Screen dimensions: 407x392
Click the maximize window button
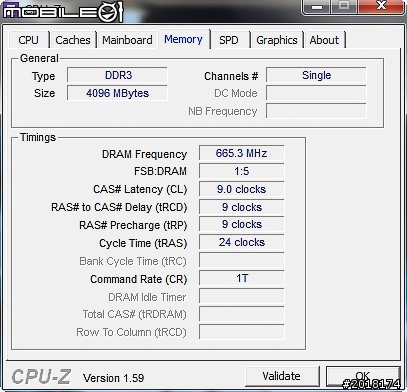[x=344, y=7]
